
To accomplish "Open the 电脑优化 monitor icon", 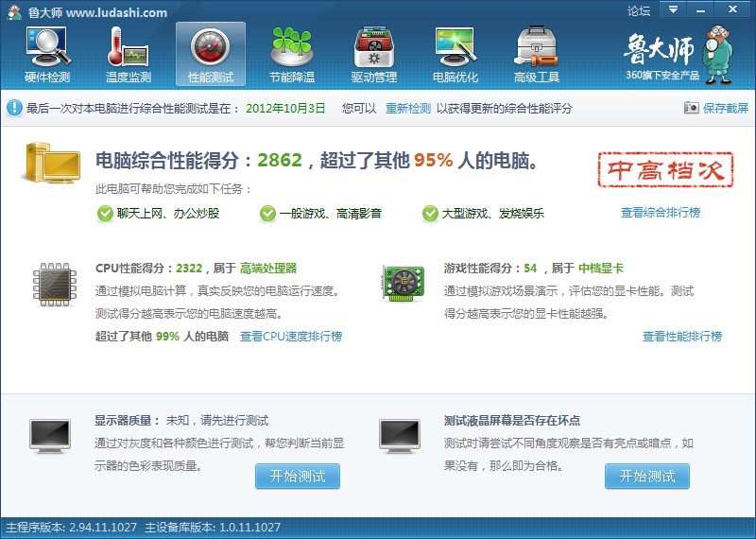I will point(455,46).
